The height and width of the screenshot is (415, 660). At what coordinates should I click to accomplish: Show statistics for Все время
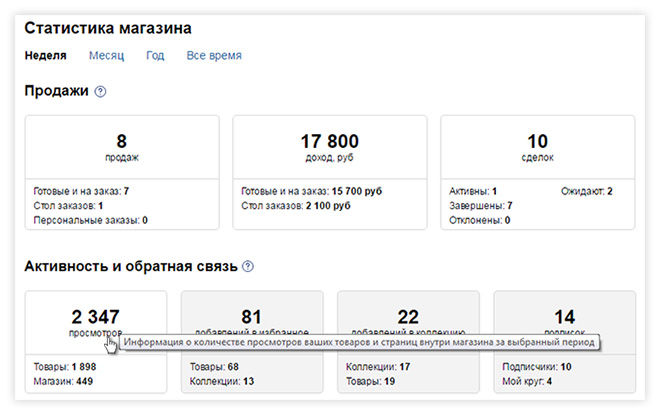point(214,56)
